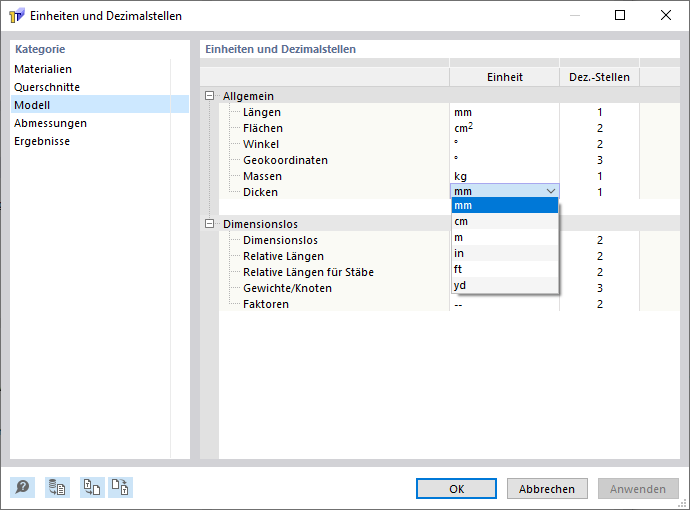The width and height of the screenshot is (690, 510).
Task: Open the Abmessungen category
Action: [50, 123]
